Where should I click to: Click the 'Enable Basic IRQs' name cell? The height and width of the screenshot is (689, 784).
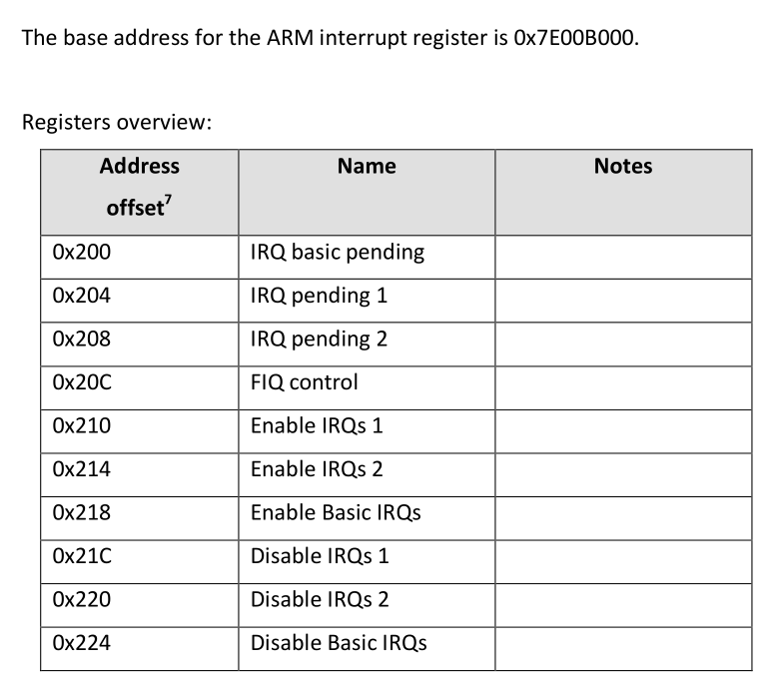pos(336,513)
